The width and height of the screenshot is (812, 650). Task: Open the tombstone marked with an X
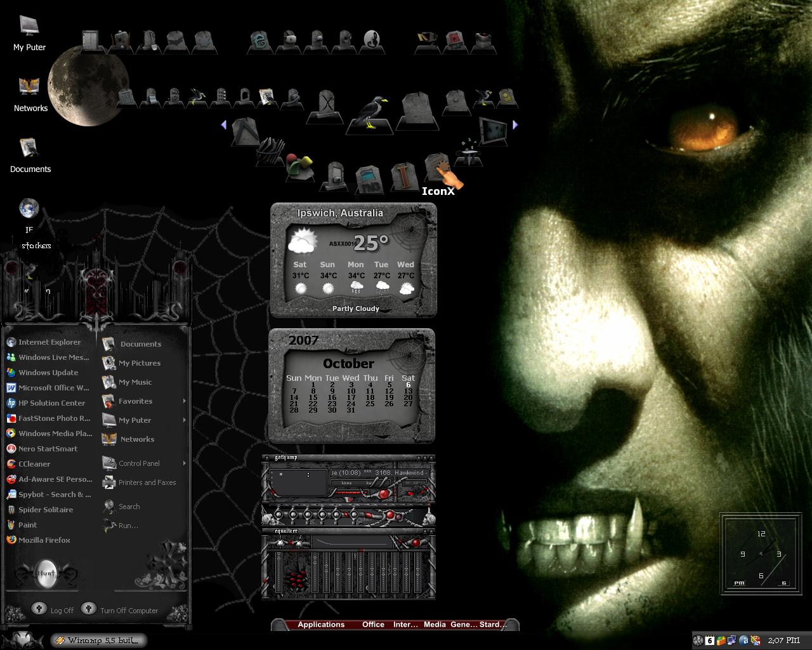click(326, 105)
